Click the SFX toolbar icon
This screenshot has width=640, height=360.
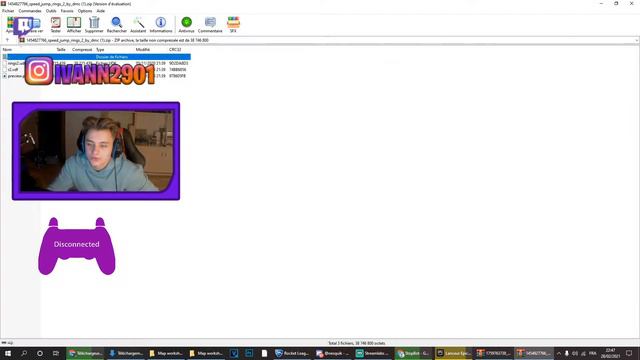(x=233, y=25)
